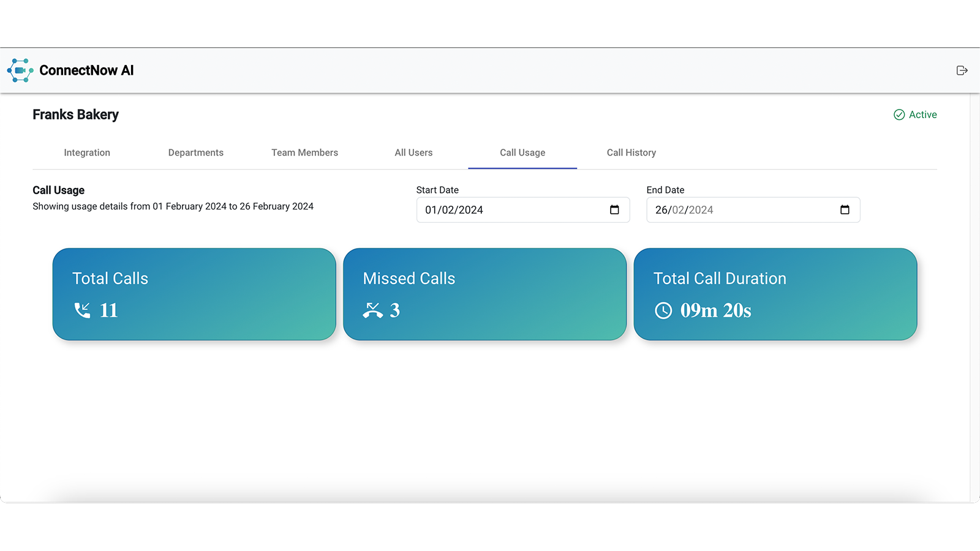Click the Start Date input field

pos(523,210)
